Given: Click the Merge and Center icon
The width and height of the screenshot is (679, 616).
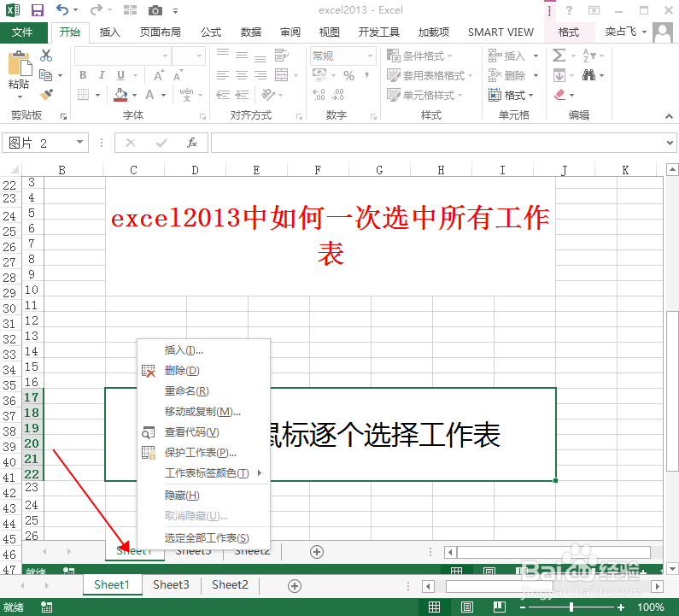Looking at the screenshot, I should tap(282, 75).
